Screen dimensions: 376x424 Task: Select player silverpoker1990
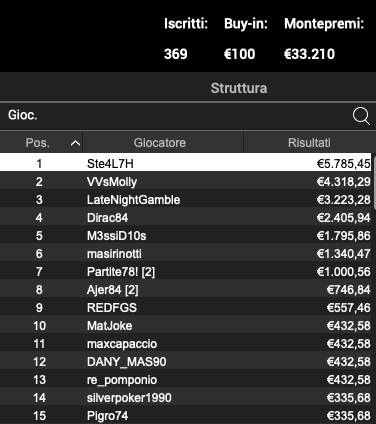point(185,398)
